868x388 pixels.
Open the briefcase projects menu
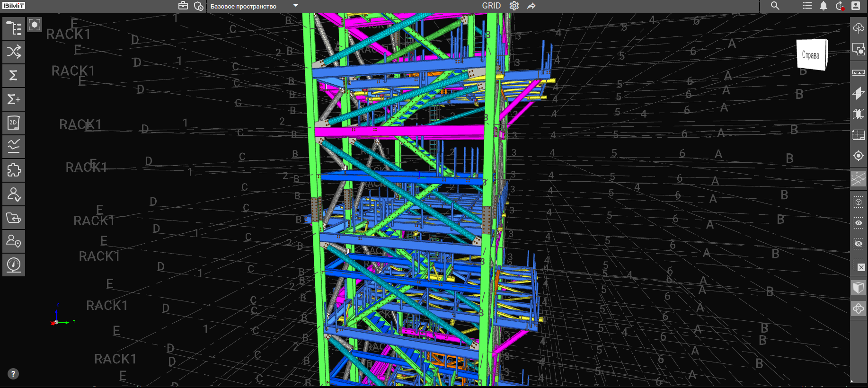tap(183, 6)
